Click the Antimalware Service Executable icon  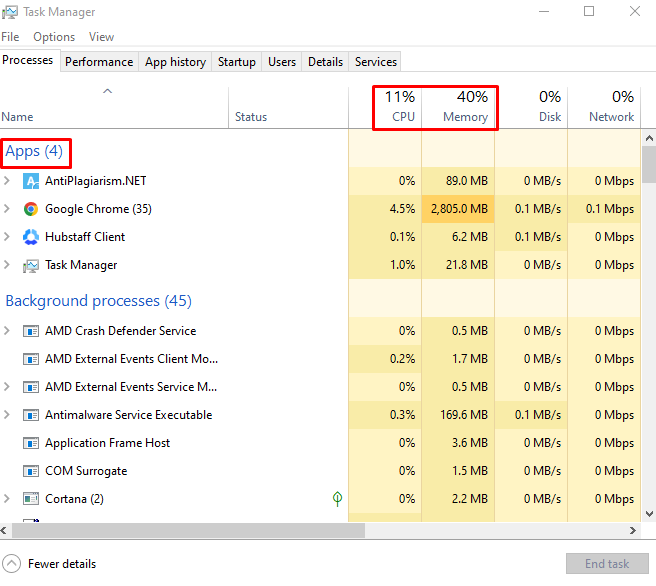click(31, 415)
